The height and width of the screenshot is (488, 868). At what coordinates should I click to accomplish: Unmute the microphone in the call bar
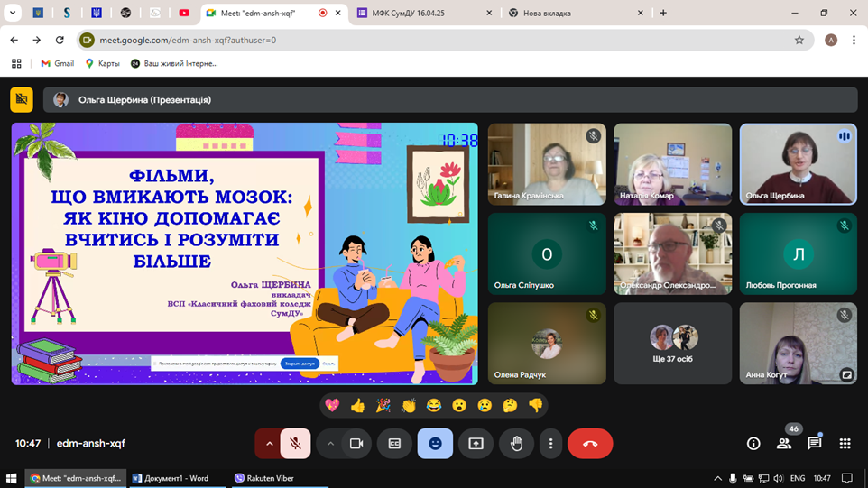295,444
